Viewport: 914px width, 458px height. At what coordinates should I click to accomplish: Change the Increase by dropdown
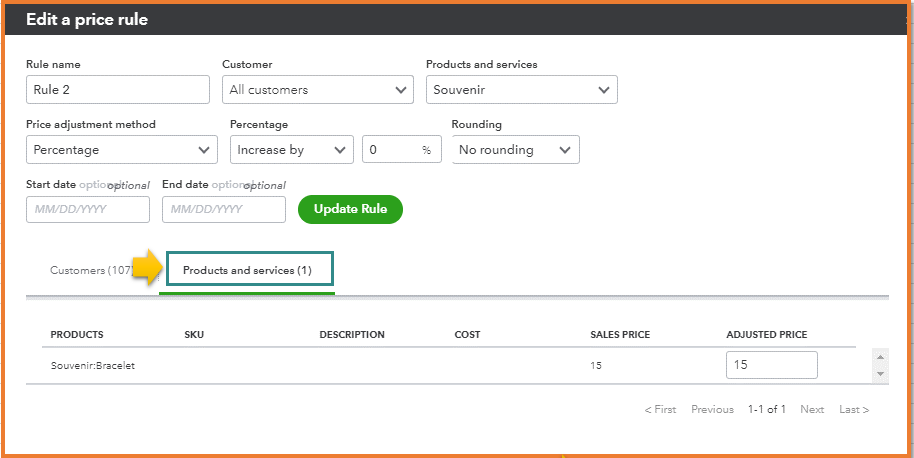(x=291, y=150)
